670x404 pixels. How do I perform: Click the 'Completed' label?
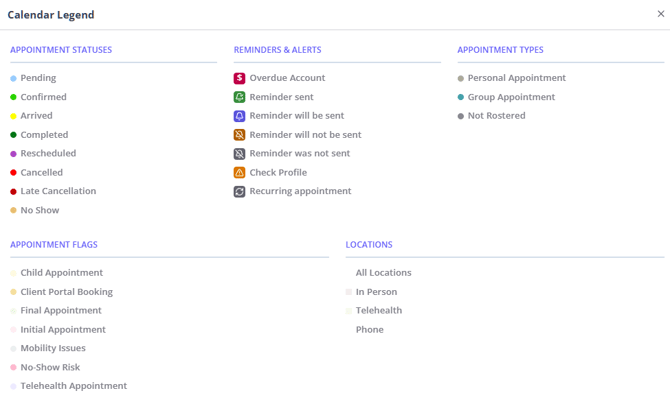tap(44, 134)
